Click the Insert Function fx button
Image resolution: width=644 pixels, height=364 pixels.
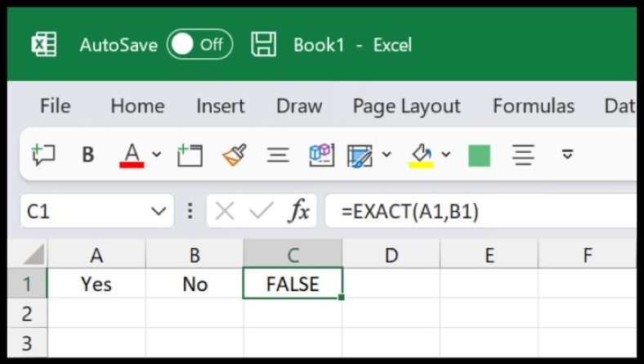(298, 212)
